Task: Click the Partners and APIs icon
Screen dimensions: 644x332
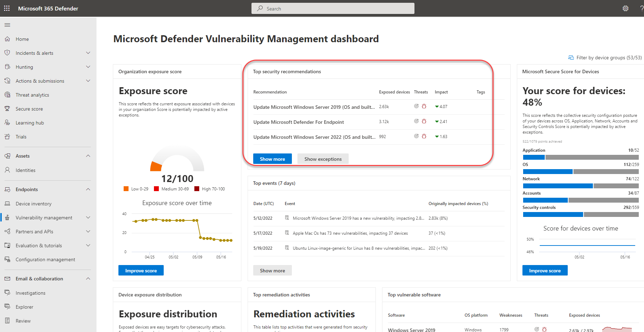Action: click(x=7, y=231)
